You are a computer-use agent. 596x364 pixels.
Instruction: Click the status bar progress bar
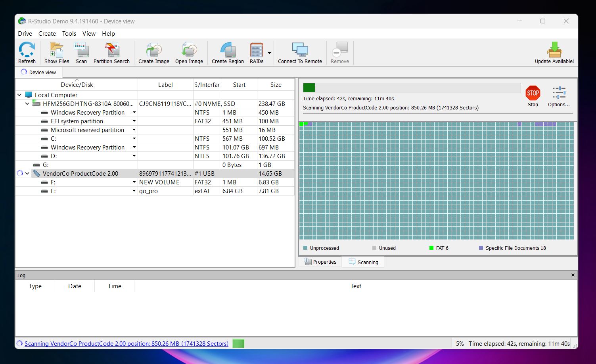coord(342,343)
